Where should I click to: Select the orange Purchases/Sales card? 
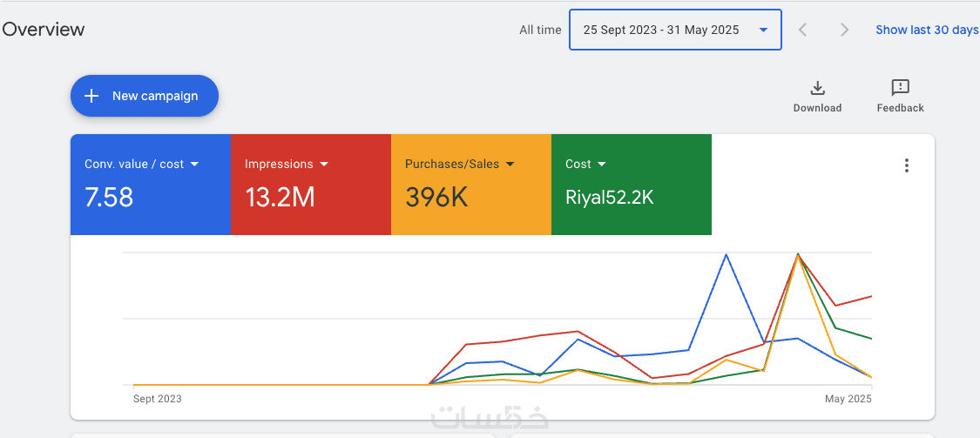471,197
